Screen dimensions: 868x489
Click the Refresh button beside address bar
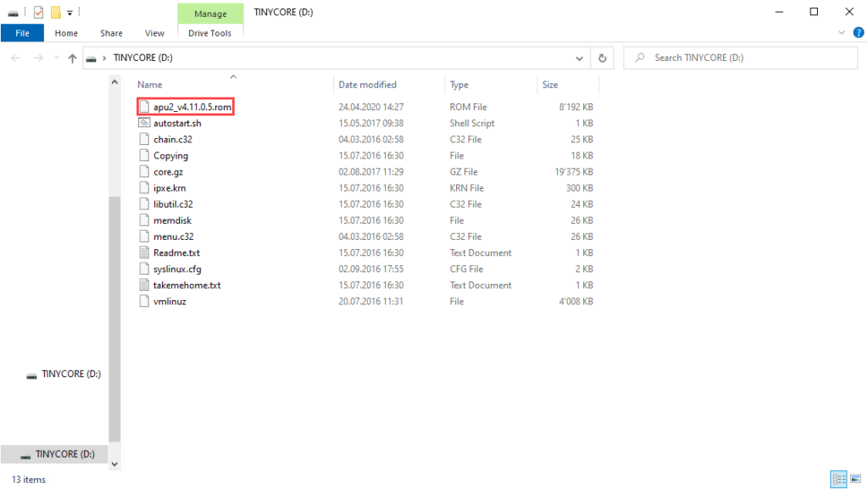pyautogui.click(x=602, y=58)
